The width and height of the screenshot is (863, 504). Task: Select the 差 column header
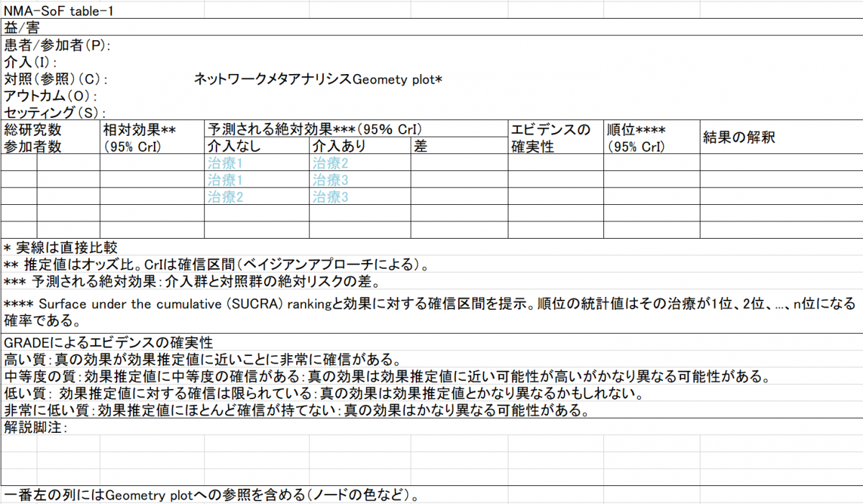click(421, 146)
